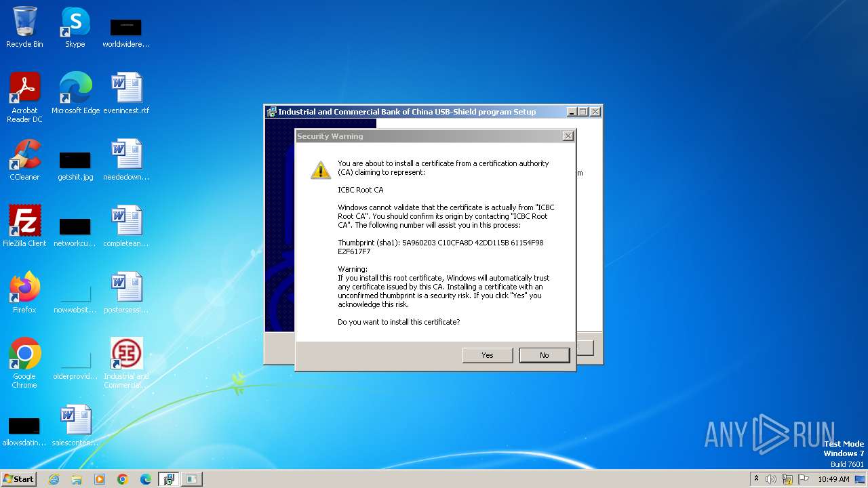Launch the CCleaner desktop shortcut
Screen dimensions: 868x488
[x=24, y=160]
